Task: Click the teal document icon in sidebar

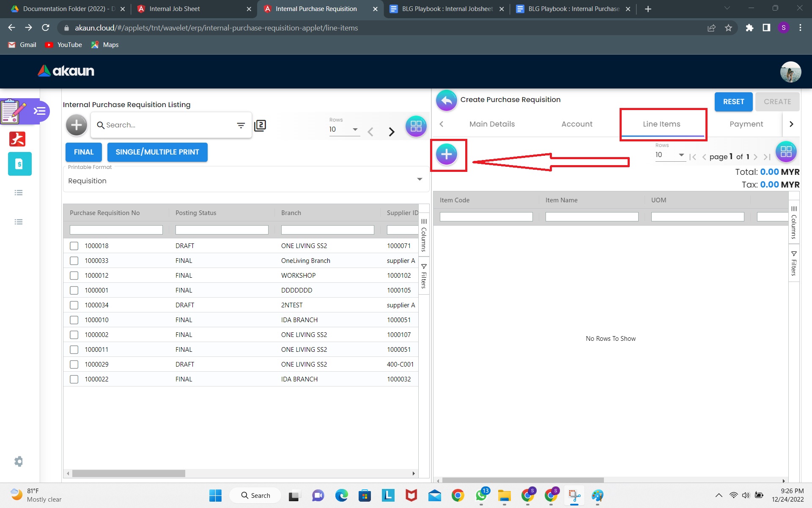Action: 19,164
